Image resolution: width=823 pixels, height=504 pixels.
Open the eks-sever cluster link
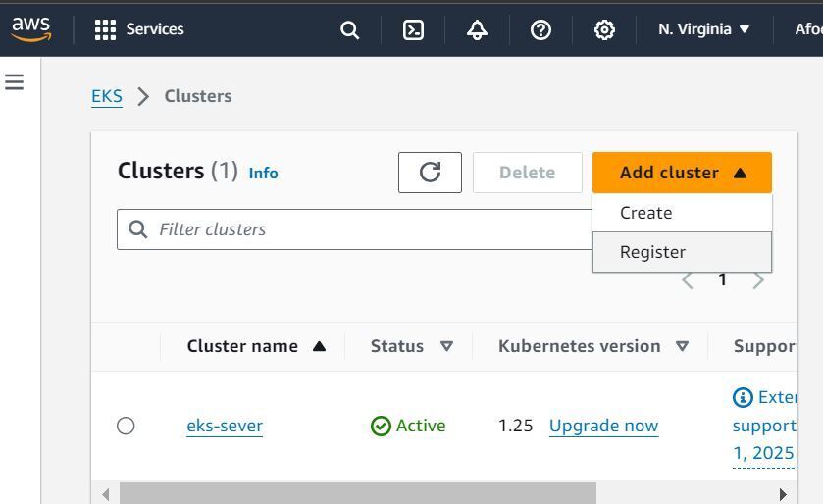[x=225, y=426]
